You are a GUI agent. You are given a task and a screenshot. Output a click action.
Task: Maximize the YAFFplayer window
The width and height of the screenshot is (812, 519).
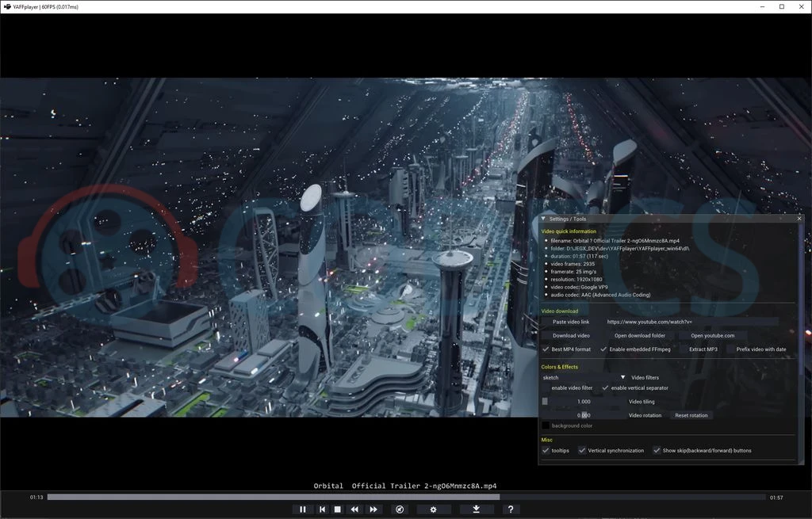[x=782, y=6]
